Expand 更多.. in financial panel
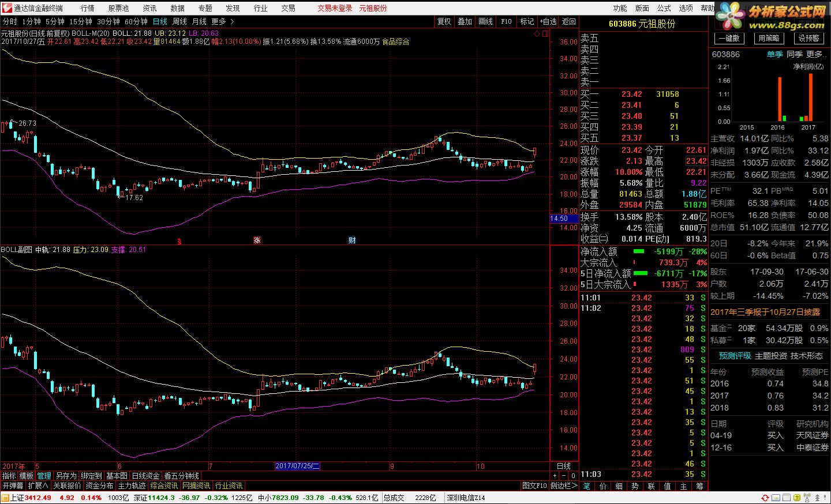831x504 pixels. coord(816,54)
